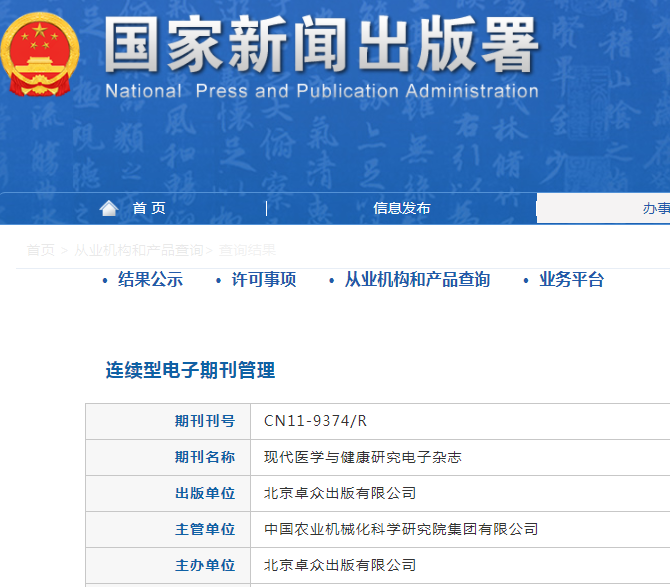
Task: Click 北京卓众出版有限公司 in 出版单位 row
Action: tap(340, 493)
